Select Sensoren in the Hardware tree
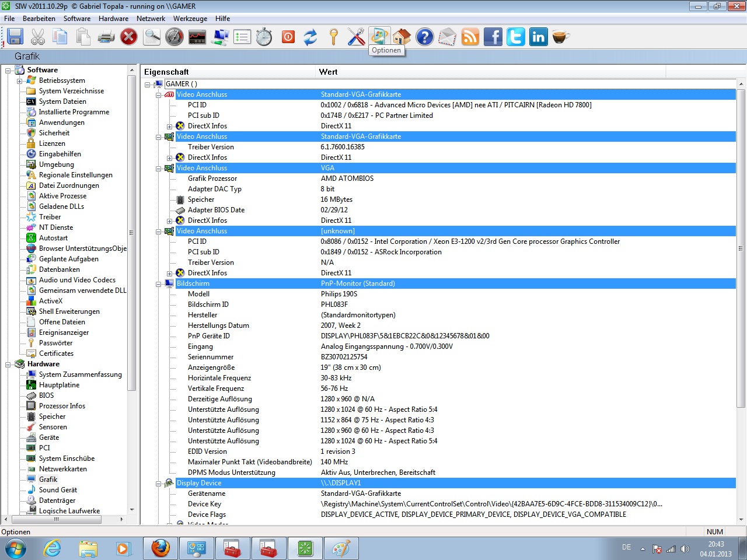Viewport: 747px width, 560px height. point(53,427)
